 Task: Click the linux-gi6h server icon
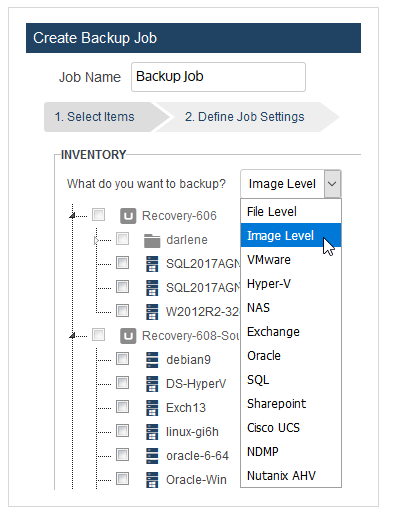pyautogui.click(x=152, y=432)
